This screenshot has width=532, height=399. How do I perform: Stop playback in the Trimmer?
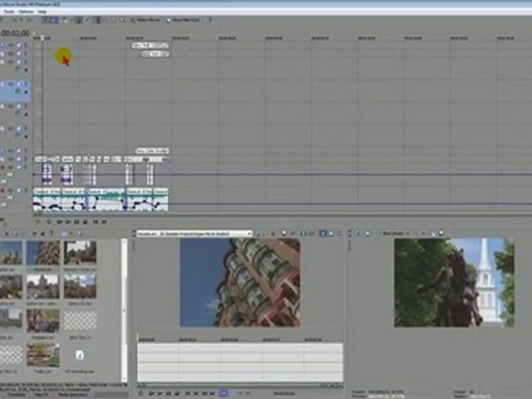click(177, 393)
